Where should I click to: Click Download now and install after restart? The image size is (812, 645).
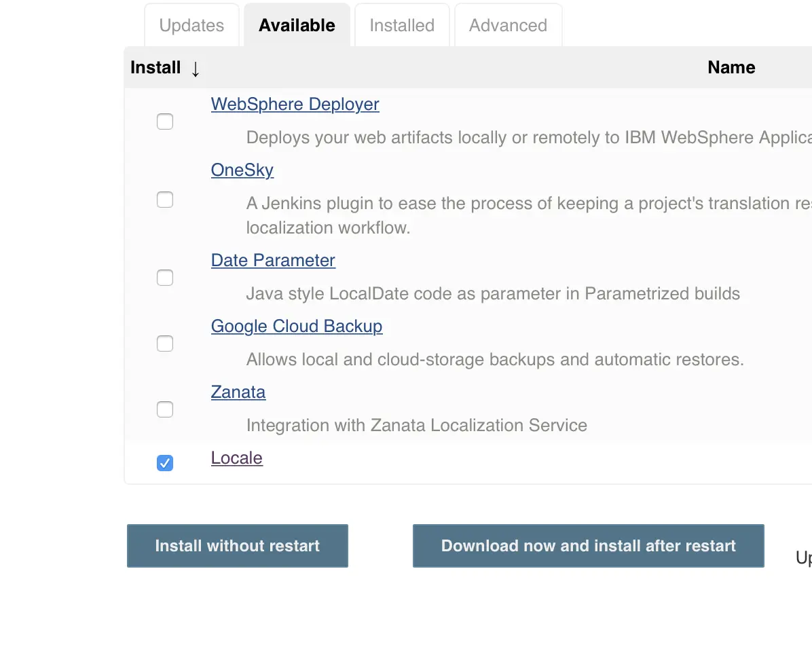pos(588,546)
